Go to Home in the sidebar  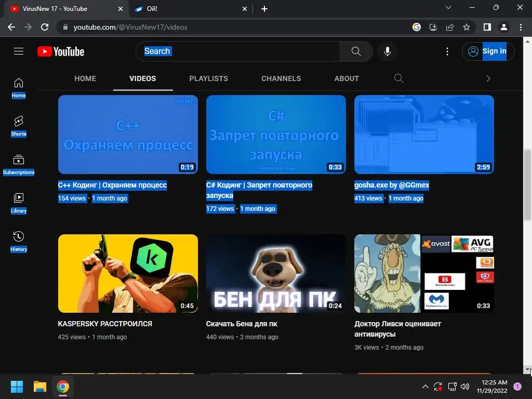(19, 88)
